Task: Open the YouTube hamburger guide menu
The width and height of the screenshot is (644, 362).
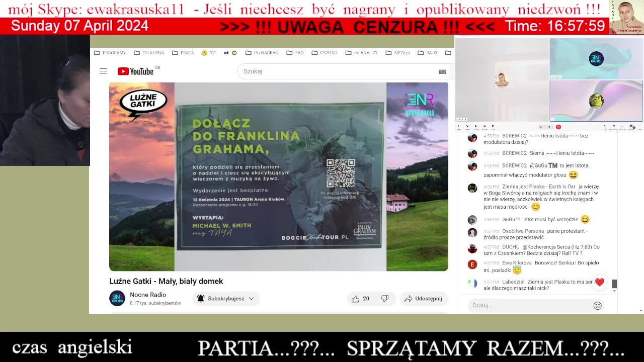Action: tap(103, 71)
